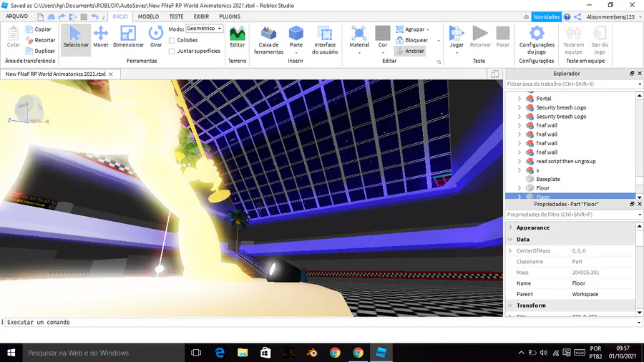Open the Cor color swatch picker

point(382,34)
